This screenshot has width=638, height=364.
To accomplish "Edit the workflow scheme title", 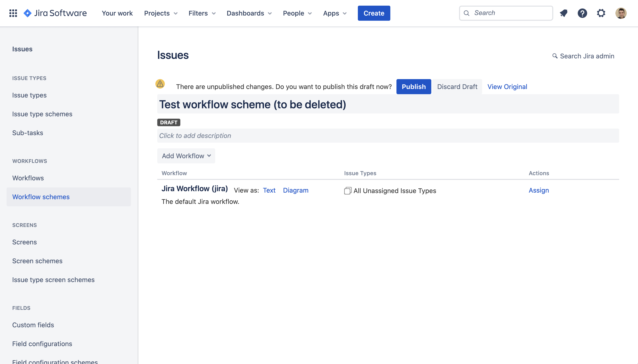I will point(388,104).
